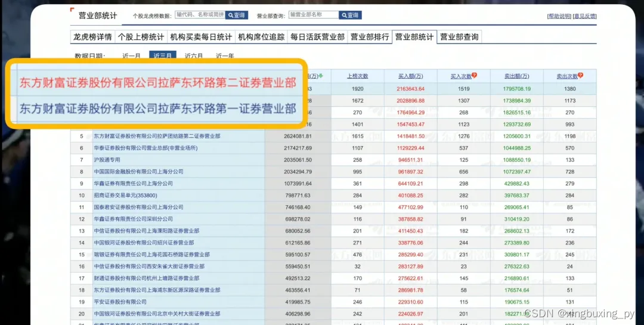Sort by 卖出额(万) column header
644x325 pixels.
click(516, 76)
